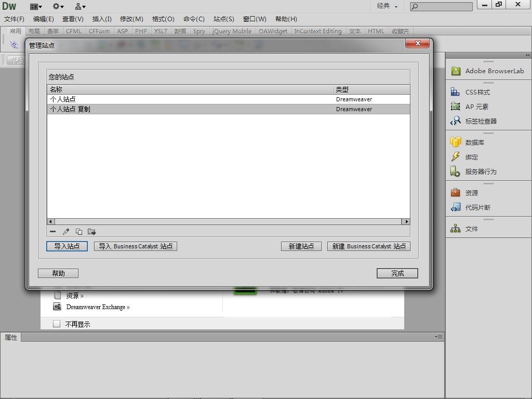Select 个人站点 复制 row in site list
532x399 pixels.
click(x=229, y=109)
